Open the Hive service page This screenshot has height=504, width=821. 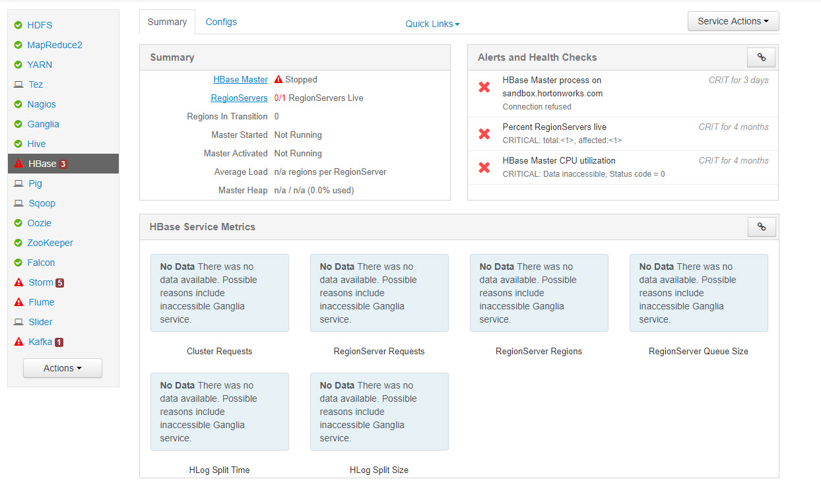(36, 144)
